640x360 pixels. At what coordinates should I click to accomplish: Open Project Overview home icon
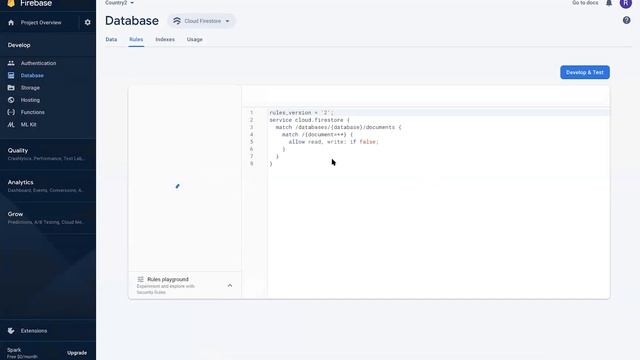tap(11, 23)
